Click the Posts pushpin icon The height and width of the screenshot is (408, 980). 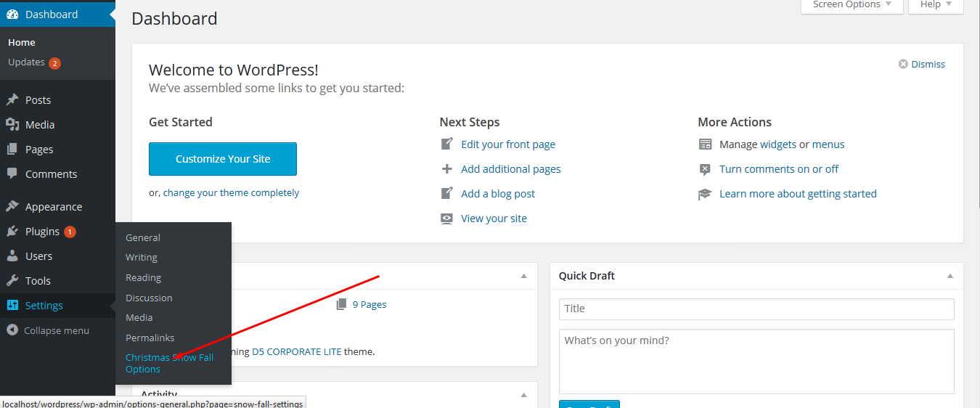tap(12, 100)
